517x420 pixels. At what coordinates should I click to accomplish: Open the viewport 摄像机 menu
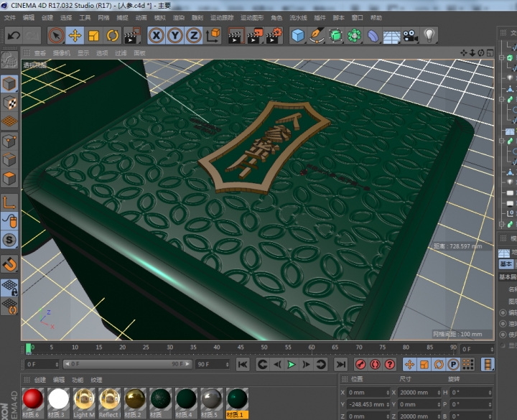point(62,52)
